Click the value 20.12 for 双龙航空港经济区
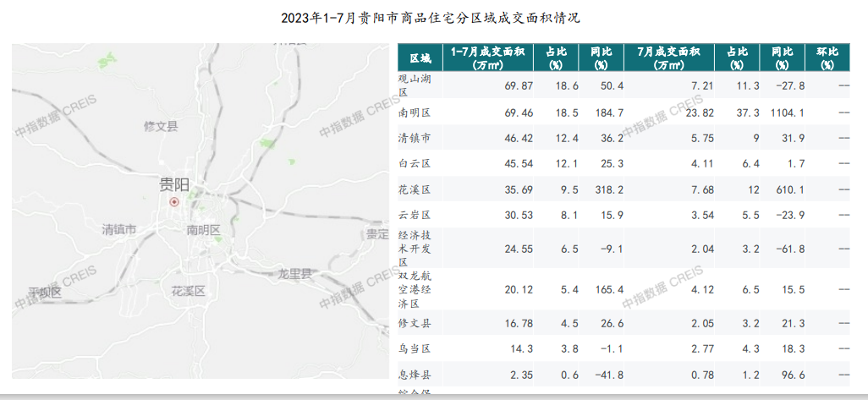868x400 pixels. 519,289
